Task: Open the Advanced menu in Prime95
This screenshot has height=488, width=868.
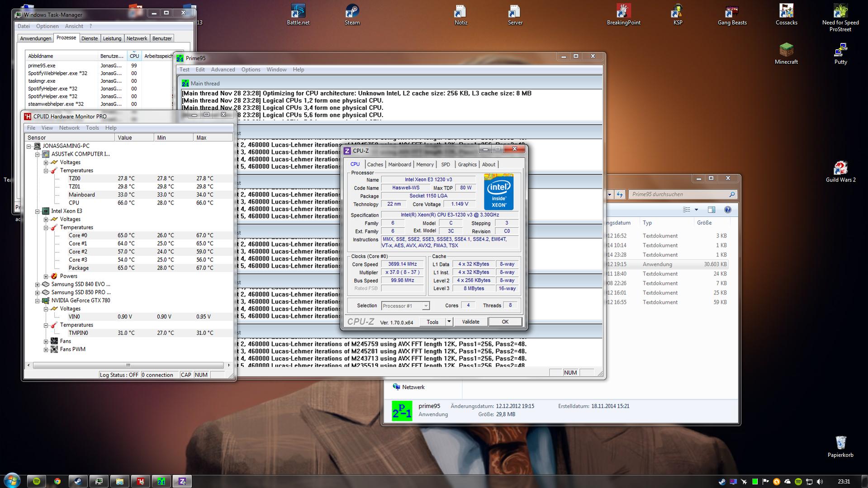Action: coord(223,70)
